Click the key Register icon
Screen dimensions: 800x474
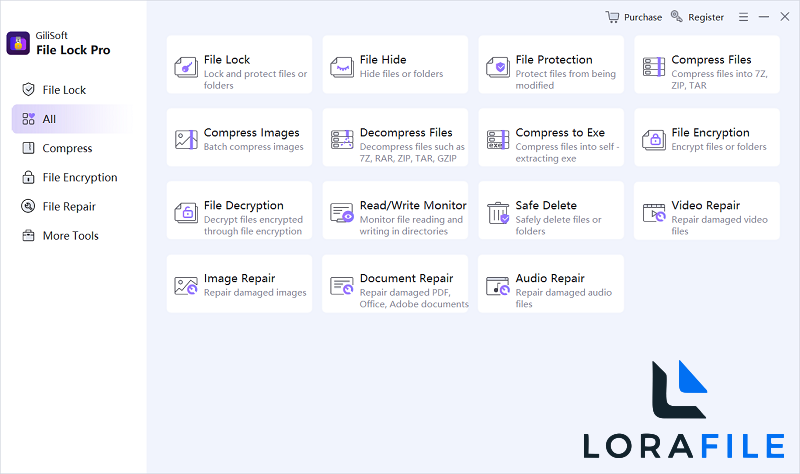(x=677, y=16)
